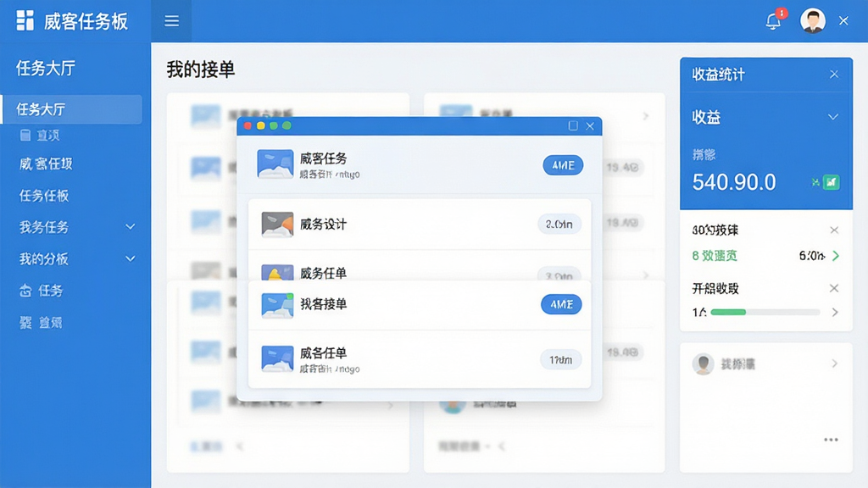Viewport: 868px width, 488px height.
Task: Open the hamburger menu icon
Action: point(171,21)
